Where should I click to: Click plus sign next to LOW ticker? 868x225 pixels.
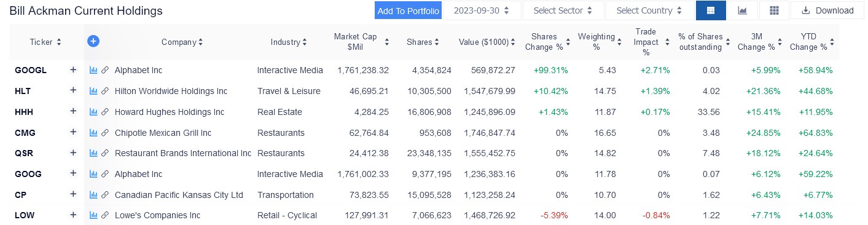pyautogui.click(x=73, y=215)
